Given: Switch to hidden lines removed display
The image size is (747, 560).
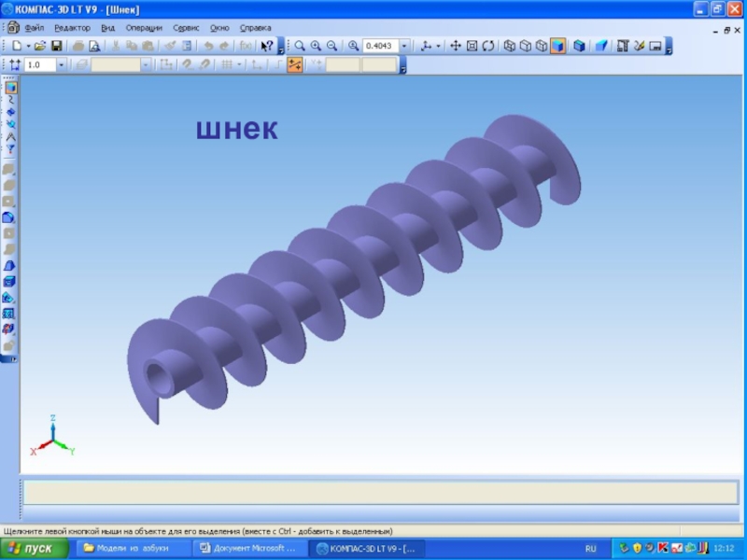Looking at the screenshot, I should click(x=526, y=46).
